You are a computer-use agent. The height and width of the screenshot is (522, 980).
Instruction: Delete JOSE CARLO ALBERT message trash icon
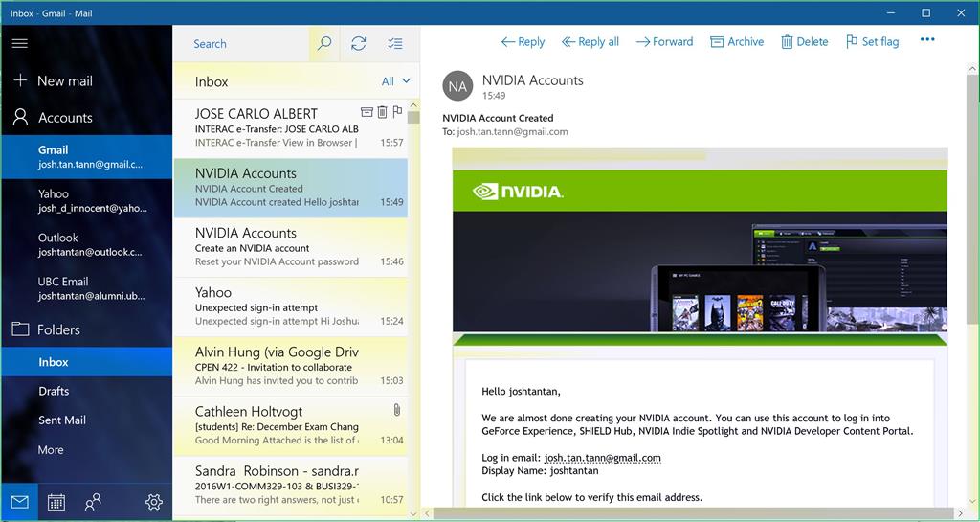(x=382, y=112)
